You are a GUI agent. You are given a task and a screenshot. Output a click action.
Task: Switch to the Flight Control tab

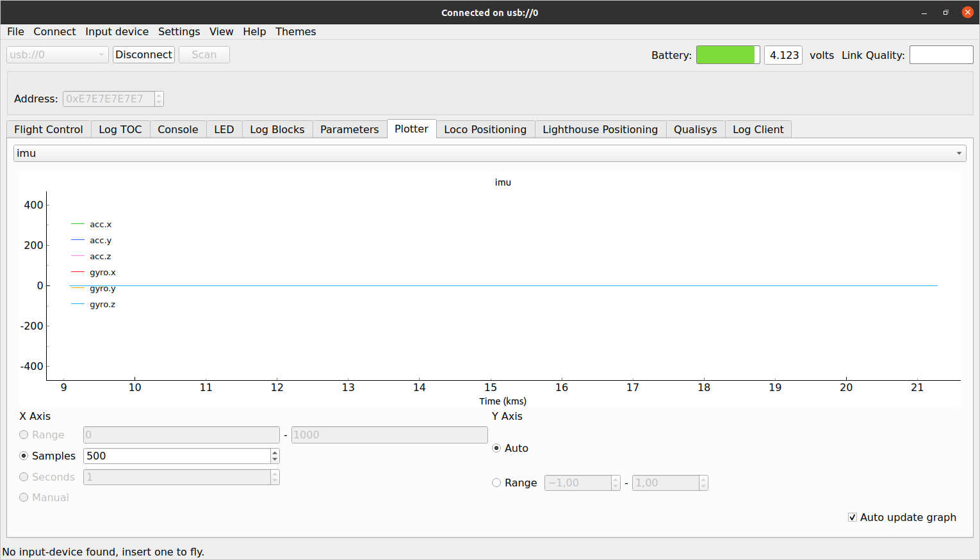coord(49,129)
